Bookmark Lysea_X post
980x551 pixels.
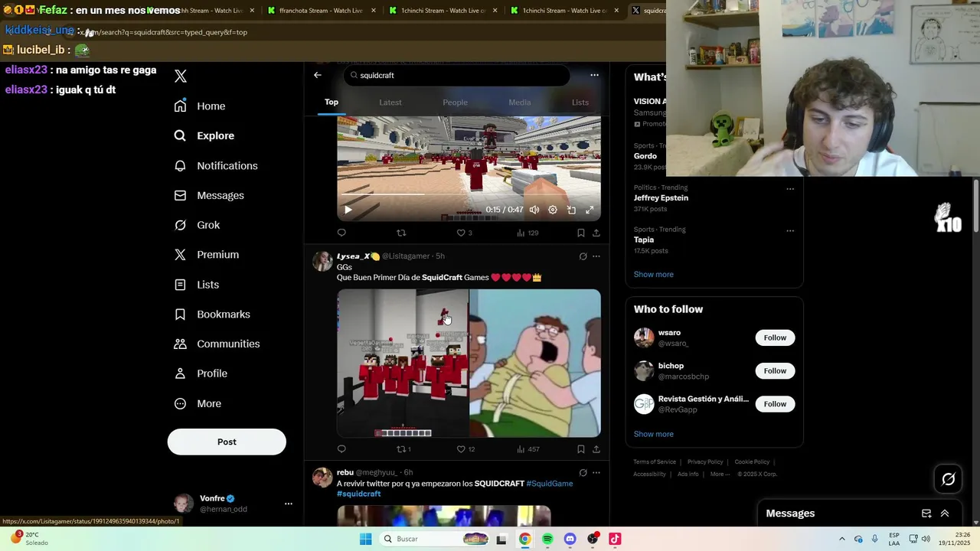click(x=581, y=449)
